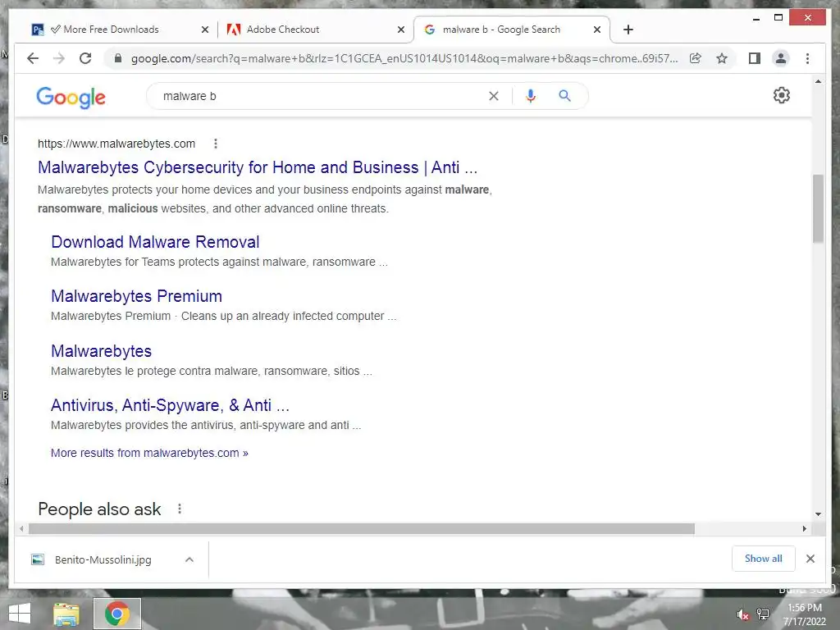840x630 pixels.
Task: Click the vertical scrollbar thumb
Action: (x=818, y=208)
